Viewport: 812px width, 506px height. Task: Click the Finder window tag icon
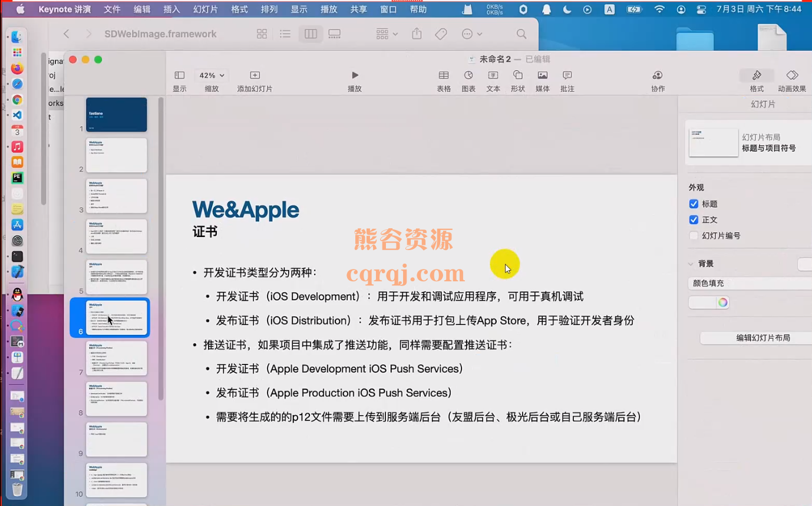(441, 34)
